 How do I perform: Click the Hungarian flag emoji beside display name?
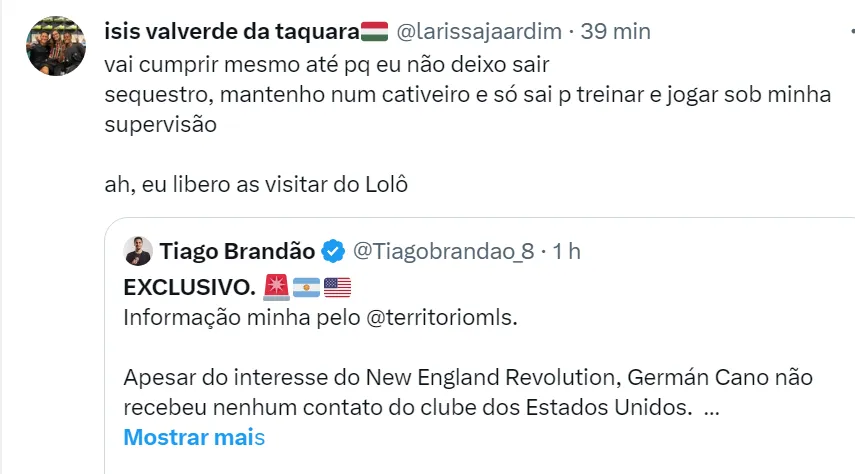[374, 32]
